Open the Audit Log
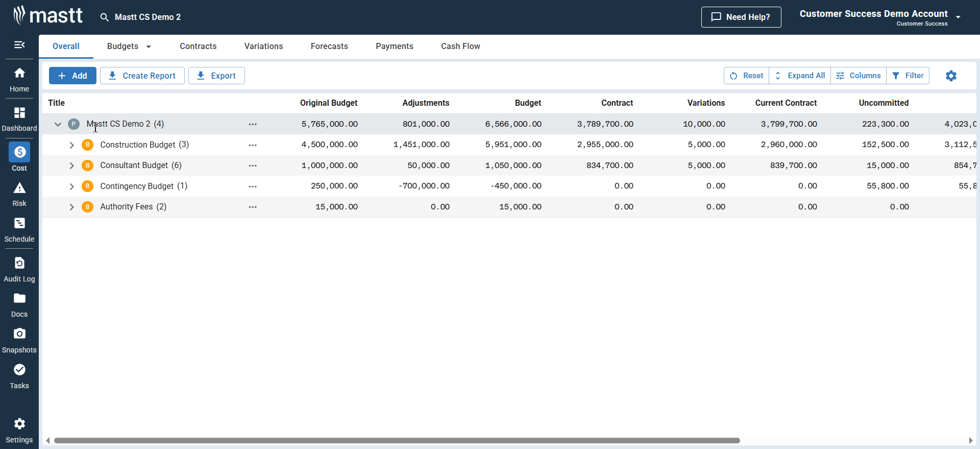 (19, 270)
